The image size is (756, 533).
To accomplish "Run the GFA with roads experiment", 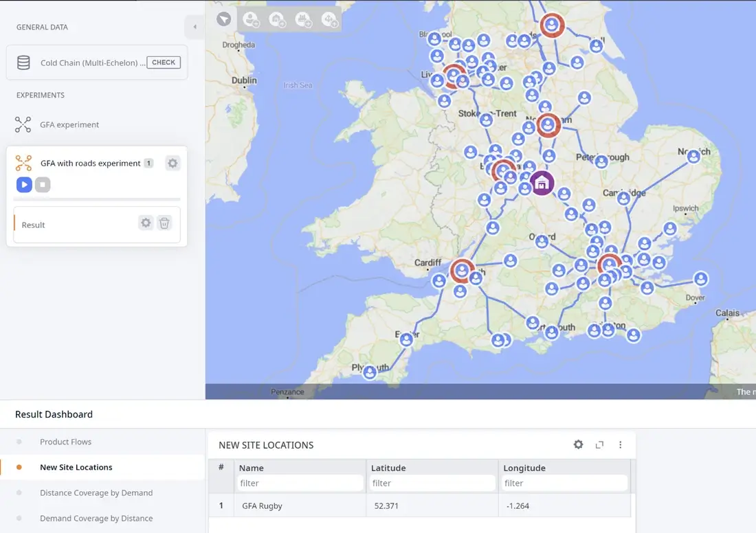I will pos(24,185).
